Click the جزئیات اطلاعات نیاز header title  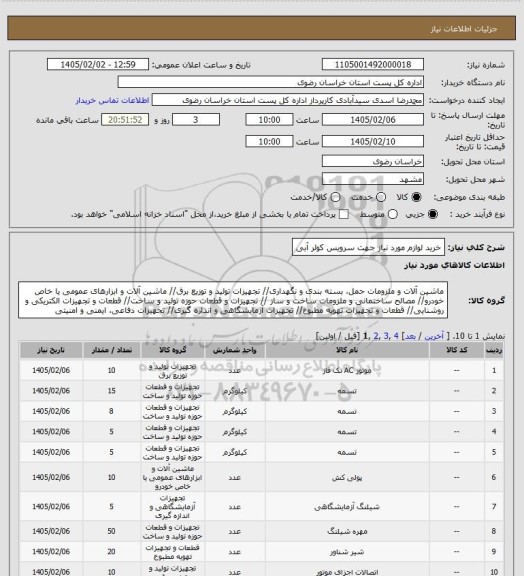pyautogui.click(x=464, y=29)
